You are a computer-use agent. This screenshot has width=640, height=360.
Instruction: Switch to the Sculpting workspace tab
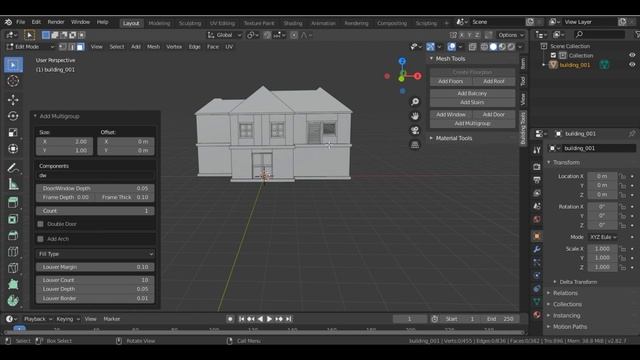coord(190,23)
